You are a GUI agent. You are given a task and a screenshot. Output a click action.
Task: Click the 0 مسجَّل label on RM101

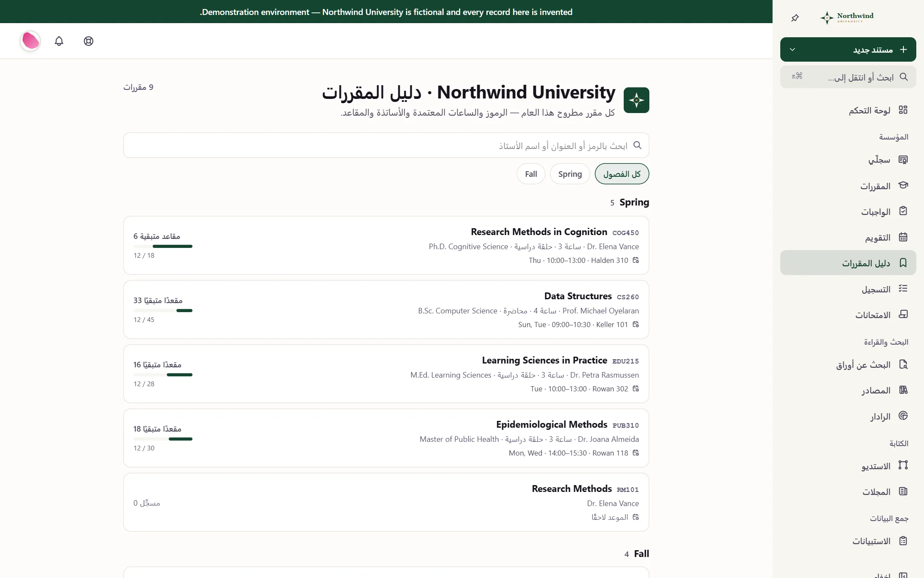coord(146,503)
